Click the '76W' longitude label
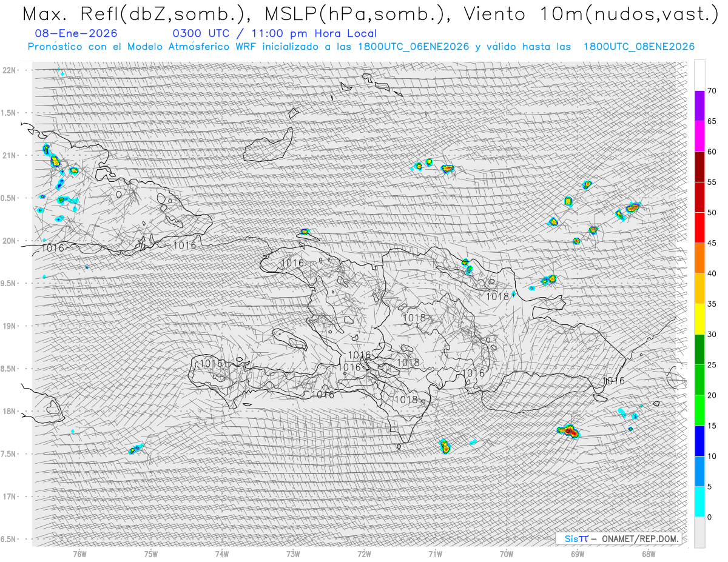The height and width of the screenshot is (562, 728). [79, 554]
